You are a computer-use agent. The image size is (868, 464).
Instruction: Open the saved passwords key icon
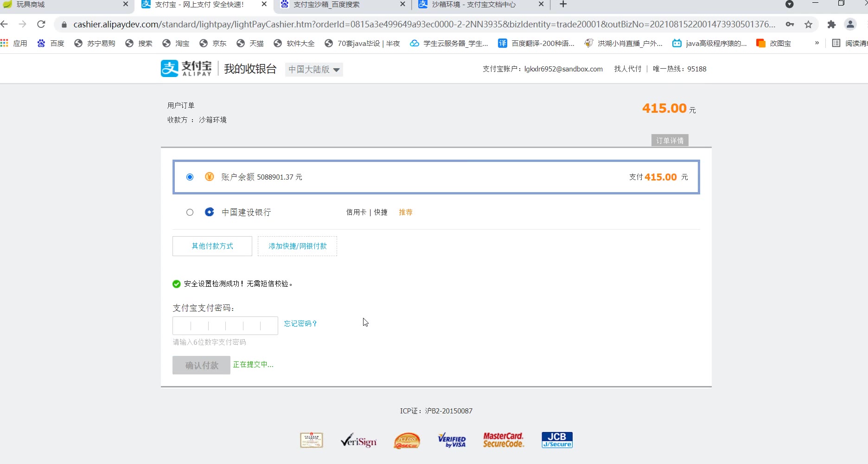(790, 24)
